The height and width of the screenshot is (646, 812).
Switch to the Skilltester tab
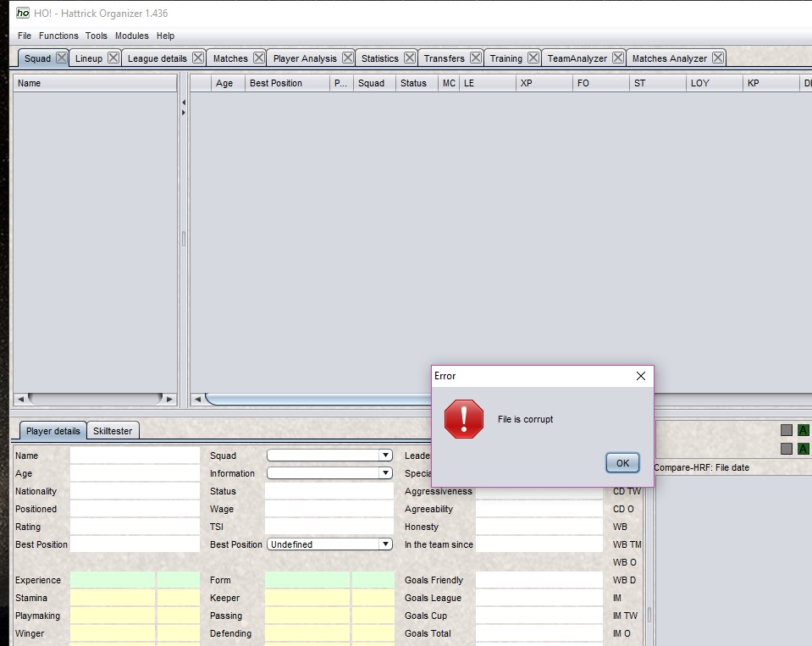[113, 430]
